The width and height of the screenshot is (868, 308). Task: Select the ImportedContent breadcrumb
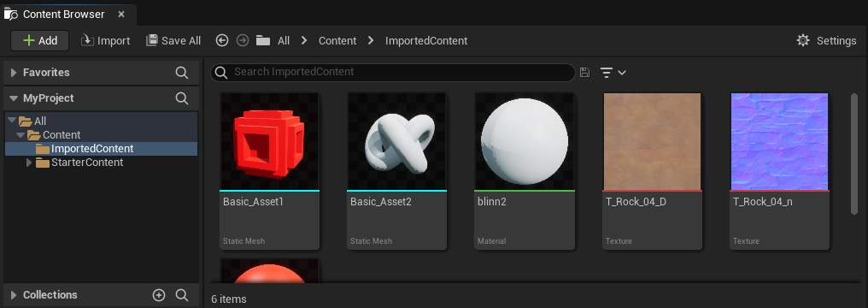point(426,40)
